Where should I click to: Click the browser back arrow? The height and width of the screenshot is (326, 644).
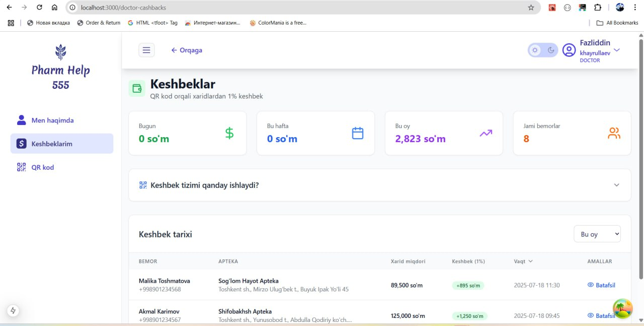pos(9,8)
